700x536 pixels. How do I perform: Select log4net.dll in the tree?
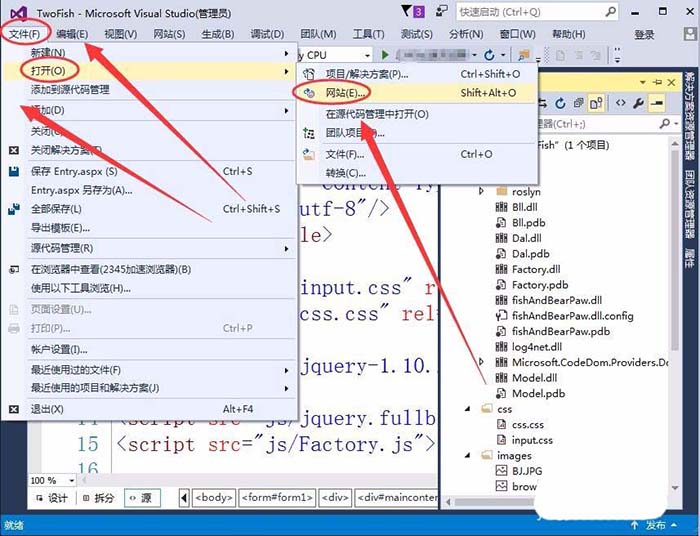pos(537,347)
